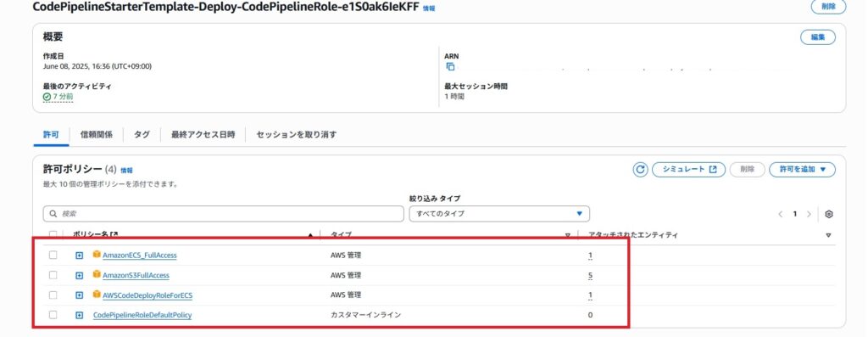Refresh the permission policies list
Image resolution: width=868 pixels, height=337 pixels.
click(640, 170)
